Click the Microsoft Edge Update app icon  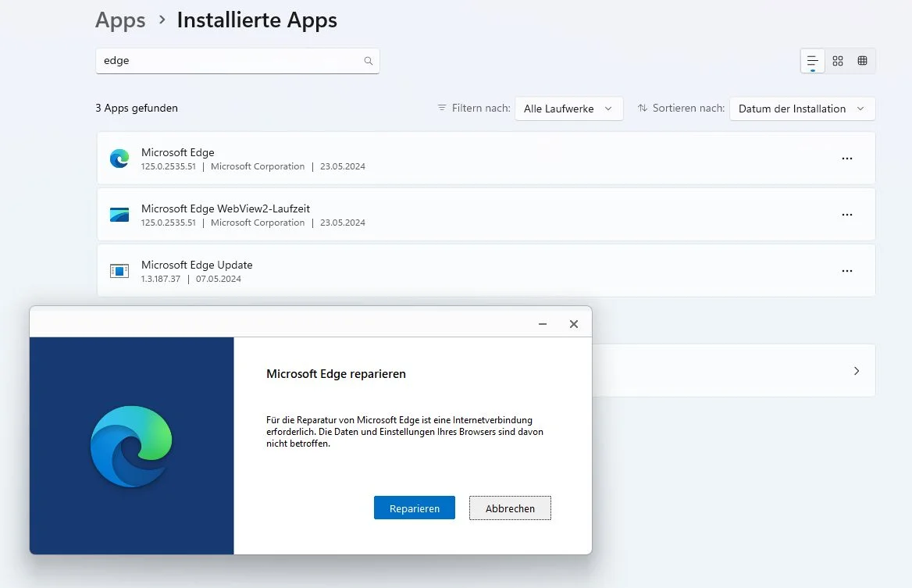pyautogui.click(x=119, y=271)
